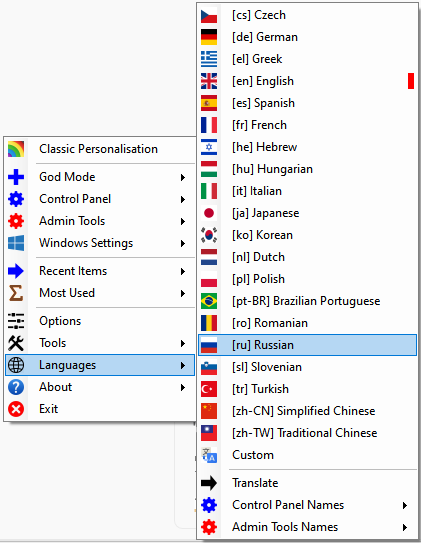
Task: Click the Classic Personalisation rainbow icon
Action: [x=16, y=149]
